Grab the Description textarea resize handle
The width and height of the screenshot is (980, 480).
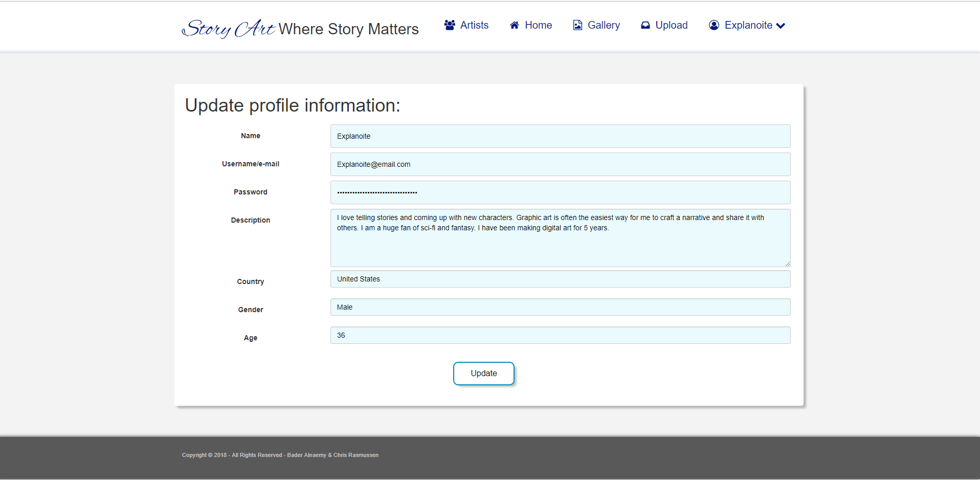(787, 264)
